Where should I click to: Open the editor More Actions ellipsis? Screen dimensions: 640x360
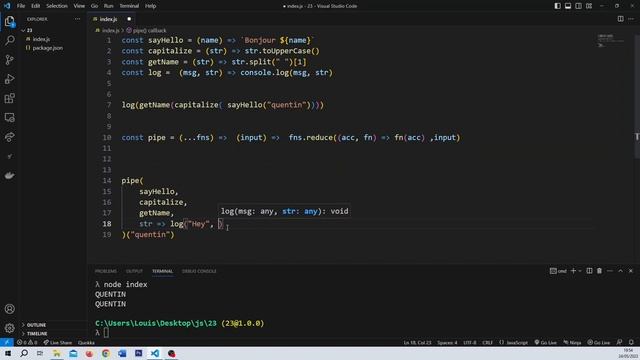tap(631, 19)
